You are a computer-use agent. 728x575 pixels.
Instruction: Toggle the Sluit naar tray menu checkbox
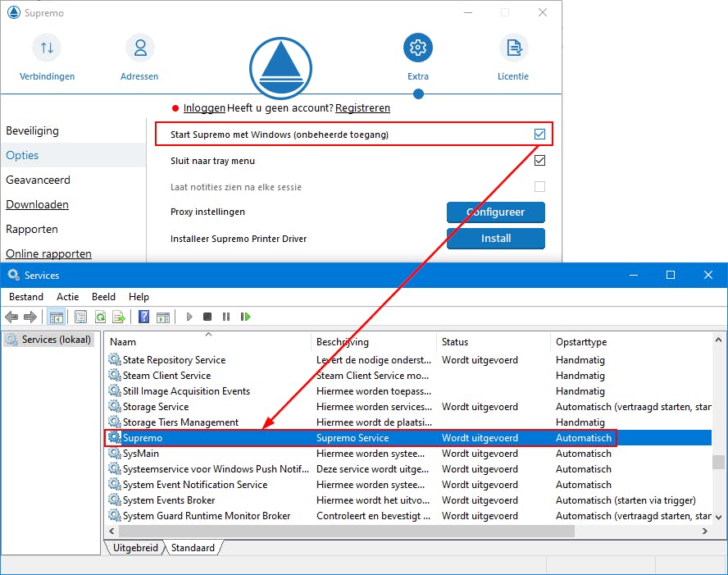pyautogui.click(x=539, y=161)
